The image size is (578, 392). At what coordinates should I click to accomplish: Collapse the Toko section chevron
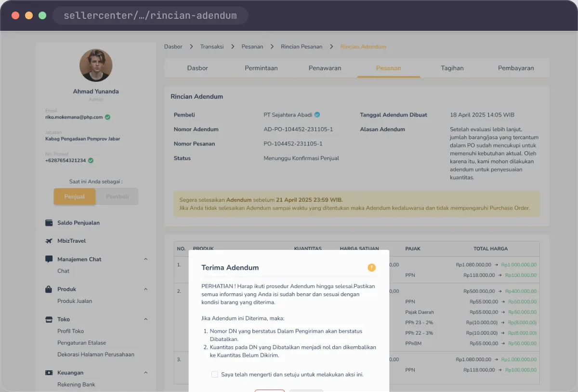coord(146,319)
